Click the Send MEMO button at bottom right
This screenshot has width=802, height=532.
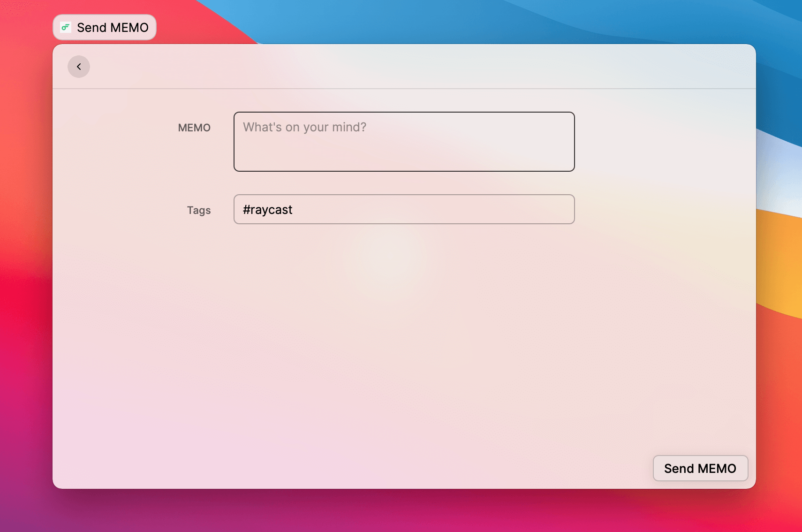point(700,468)
